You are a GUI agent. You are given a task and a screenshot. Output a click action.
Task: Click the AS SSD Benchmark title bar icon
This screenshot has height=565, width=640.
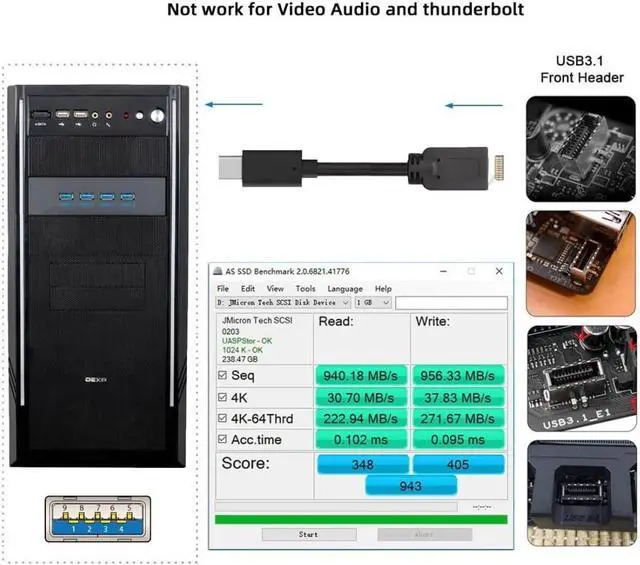[x=219, y=272]
